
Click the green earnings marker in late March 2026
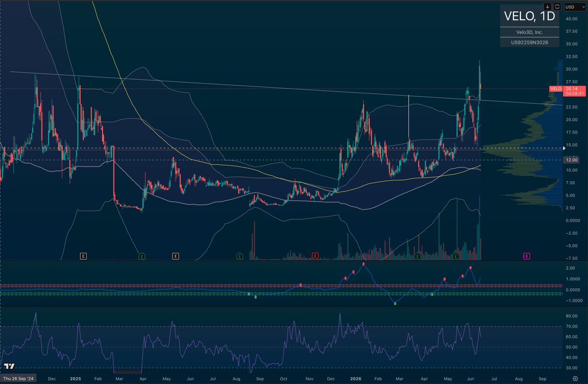[417, 256]
